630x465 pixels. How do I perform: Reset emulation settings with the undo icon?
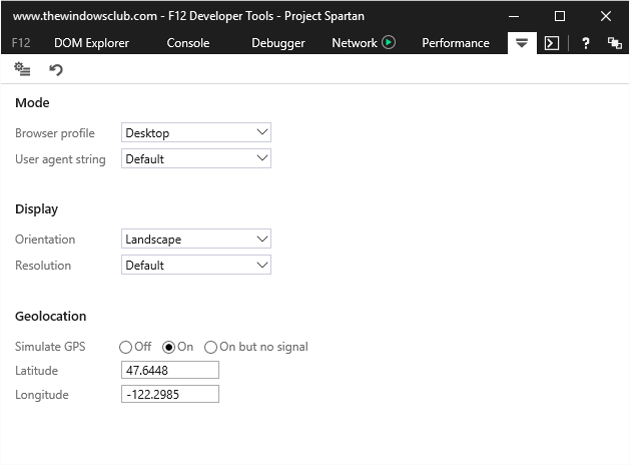pos(56,69)
